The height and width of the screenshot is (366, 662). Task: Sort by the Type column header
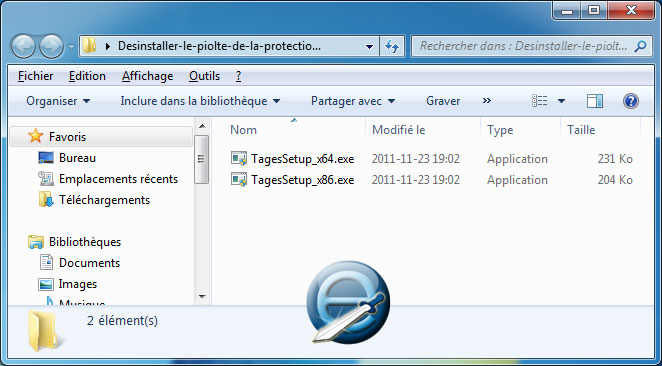500,130
